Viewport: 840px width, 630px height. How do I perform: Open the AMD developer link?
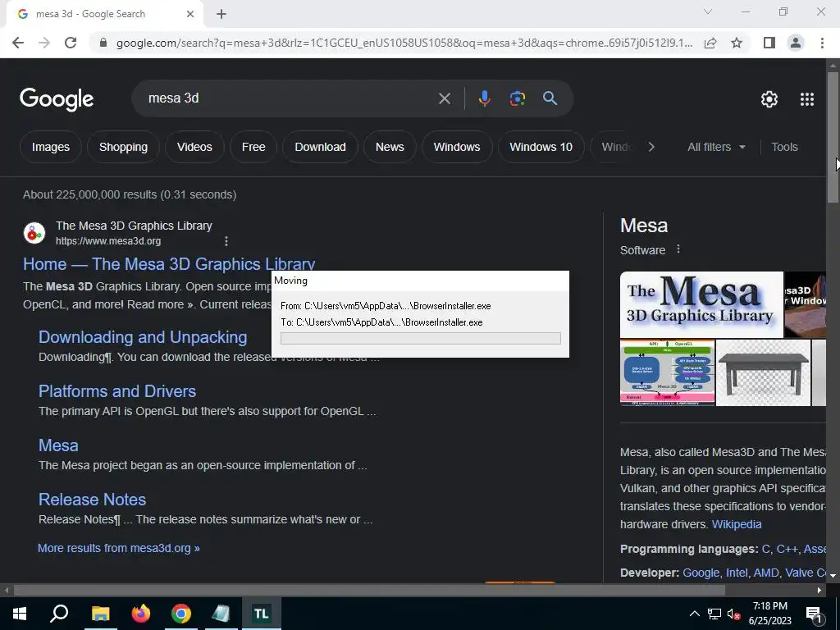pyautogui.click(x=766, y=573)
